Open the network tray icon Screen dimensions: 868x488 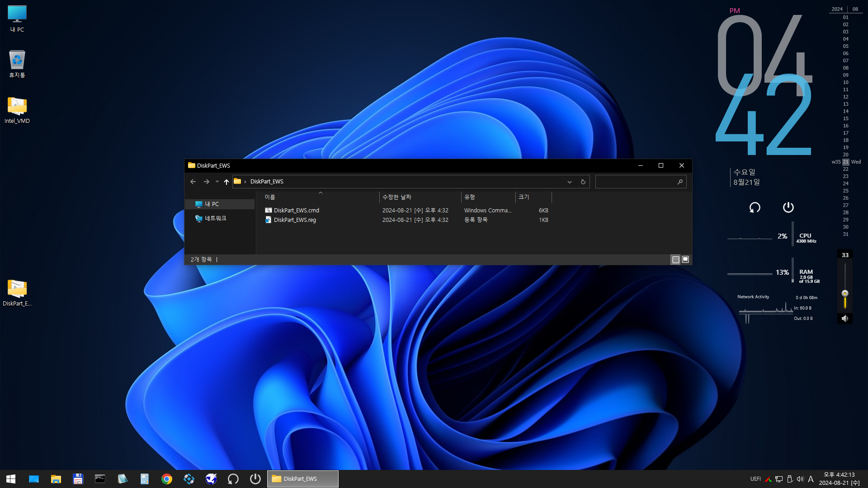(x=779, y=479)
